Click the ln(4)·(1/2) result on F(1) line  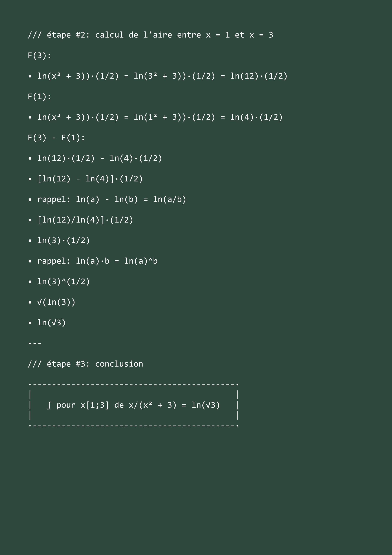256,117
